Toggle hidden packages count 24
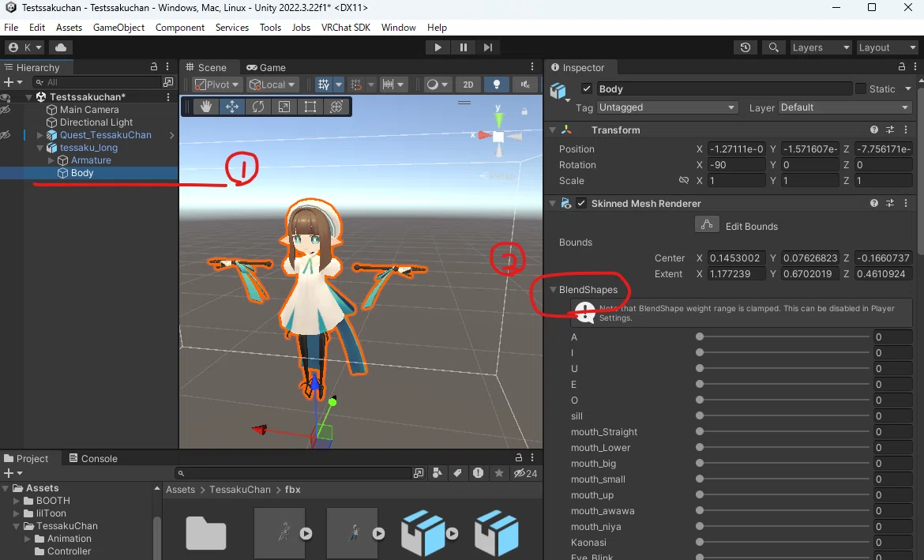The image size is (924, 560). [525, 473]
